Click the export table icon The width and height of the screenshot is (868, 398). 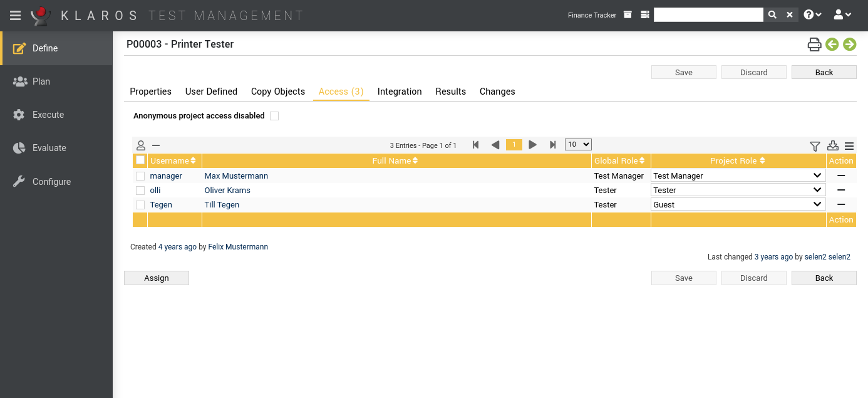832,145
